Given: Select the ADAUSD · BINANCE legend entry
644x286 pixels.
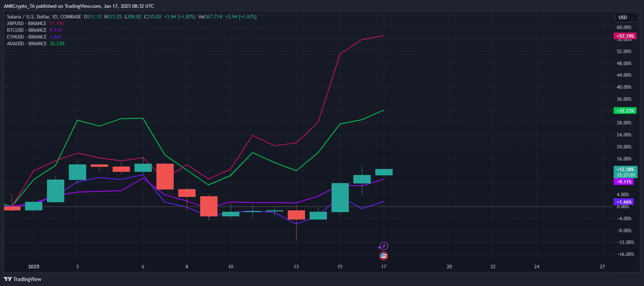Looking at the screenshot, I should pyautogui.click(x=27, y=43).
